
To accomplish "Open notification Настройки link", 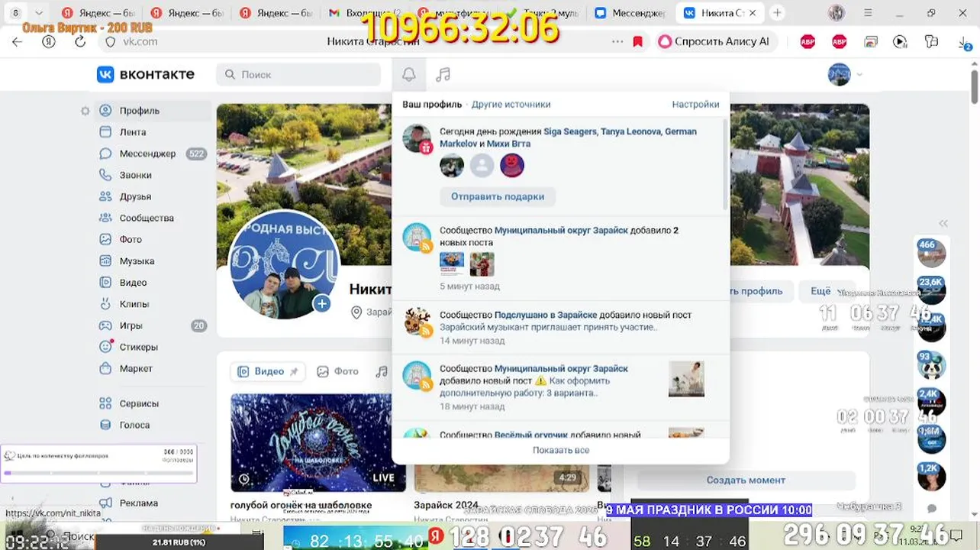I will click(695, 105).
